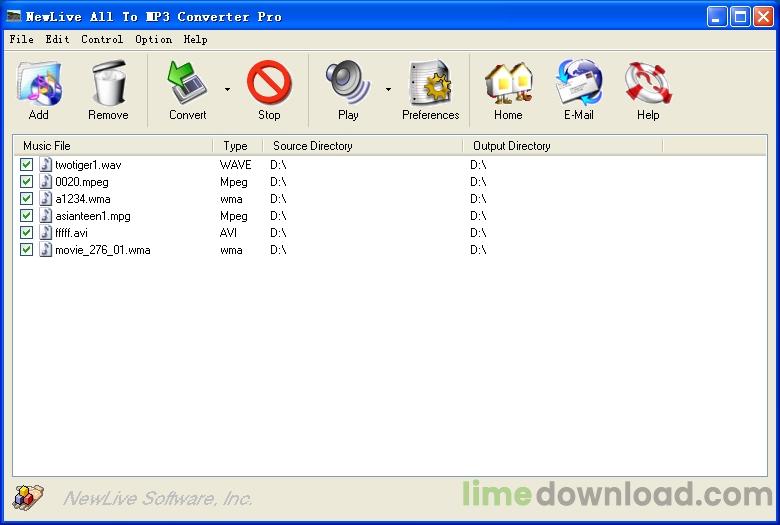Select the file name fffff.avi
780x525 pixels.
click(71, 233)
